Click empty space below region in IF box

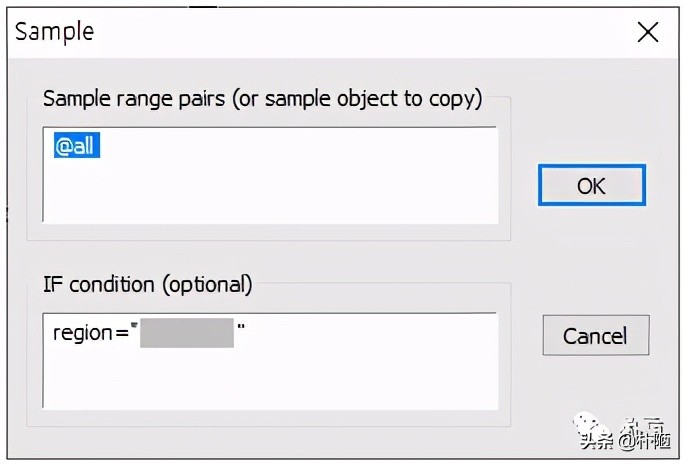270,380
